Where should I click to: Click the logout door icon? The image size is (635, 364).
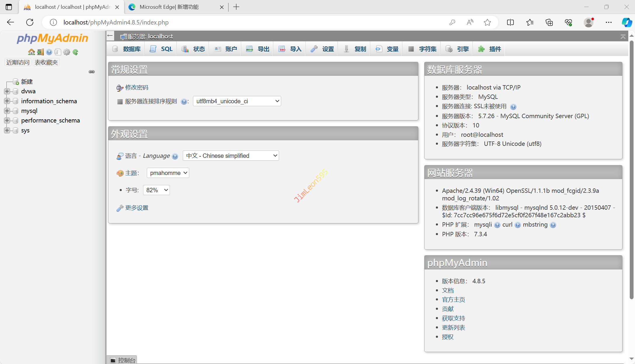pyautogui.click(x=40, y=52)
